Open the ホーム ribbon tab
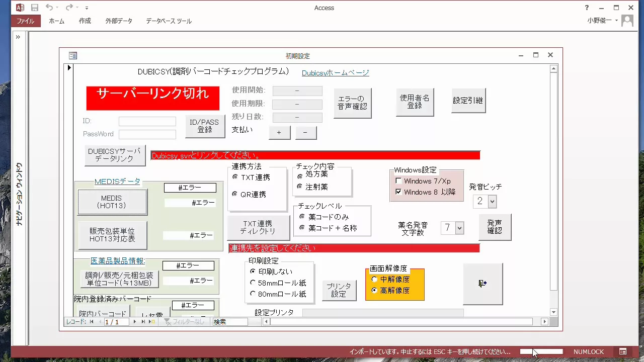This screenshot has height=362, width=644. point(56,21)
